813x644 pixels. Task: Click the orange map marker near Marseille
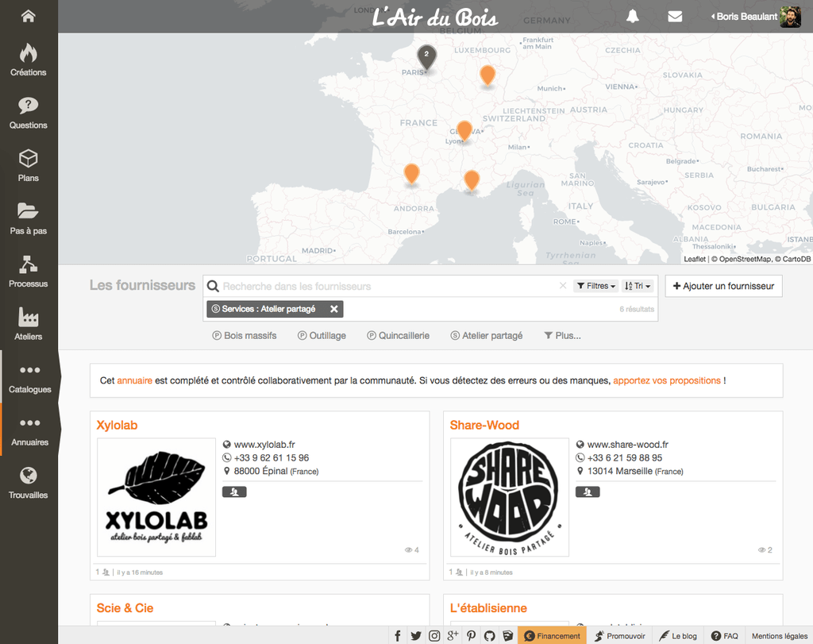pyautogui.click(x=472, y=180)
